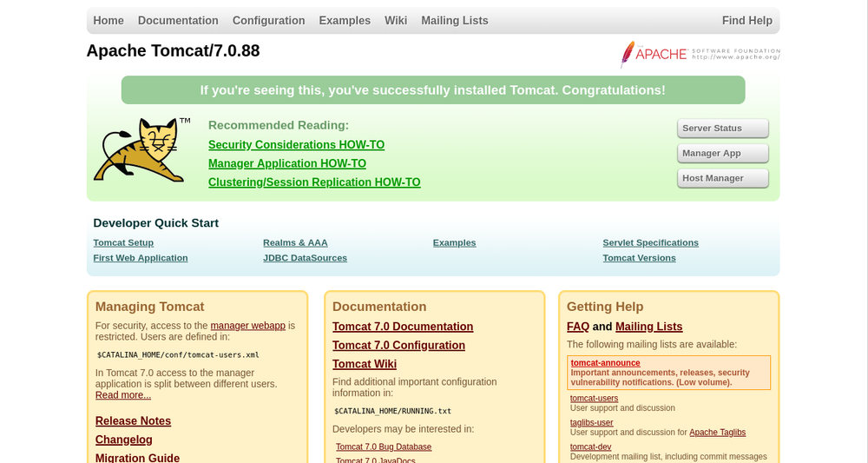Click the Recommended Reading: label
868x463 pixels.
pos(279,125)
